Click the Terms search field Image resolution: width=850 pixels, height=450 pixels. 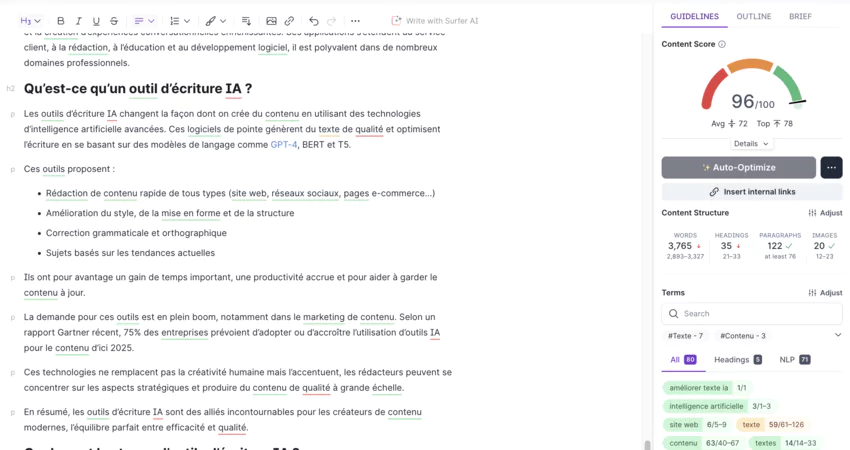(x=752, y=313)
